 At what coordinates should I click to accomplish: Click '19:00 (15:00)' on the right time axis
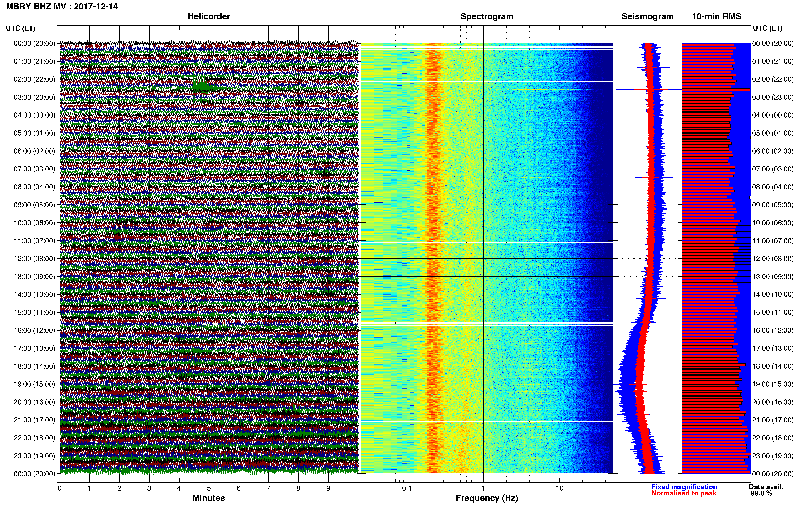click(x=773, y=384)
